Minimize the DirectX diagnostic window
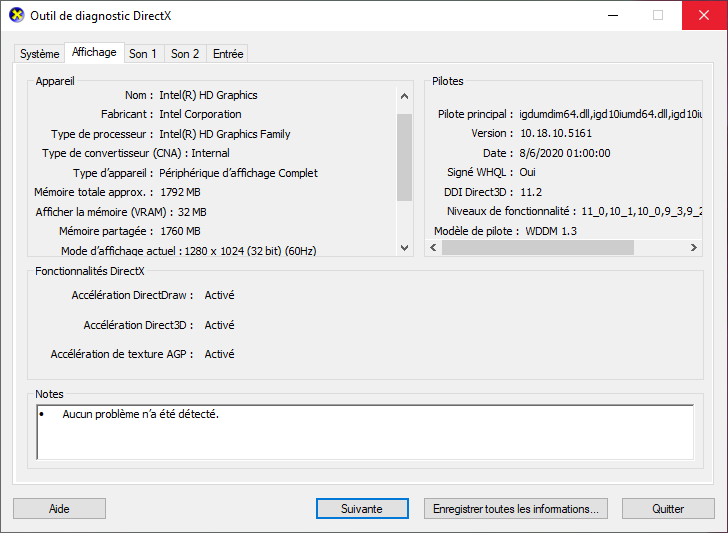The width and height of the screenshot is (728, 533). pos(613,15)
